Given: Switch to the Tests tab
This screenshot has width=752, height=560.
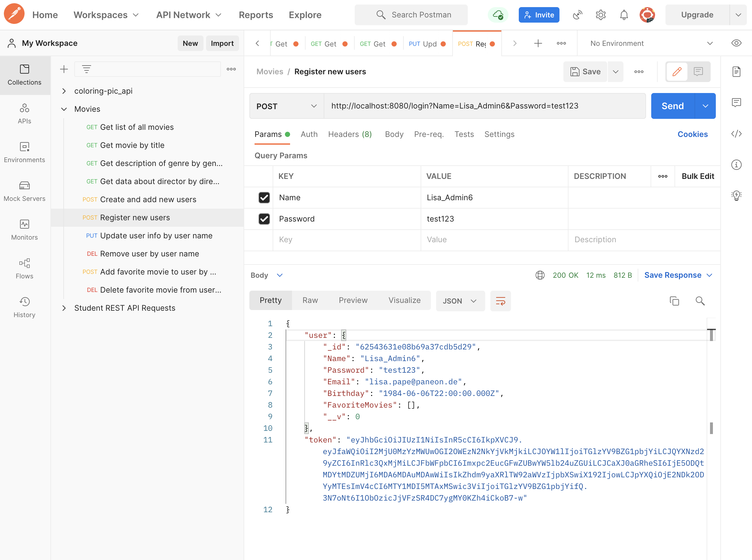Looking at the screenshot, I should click(464, 134).
